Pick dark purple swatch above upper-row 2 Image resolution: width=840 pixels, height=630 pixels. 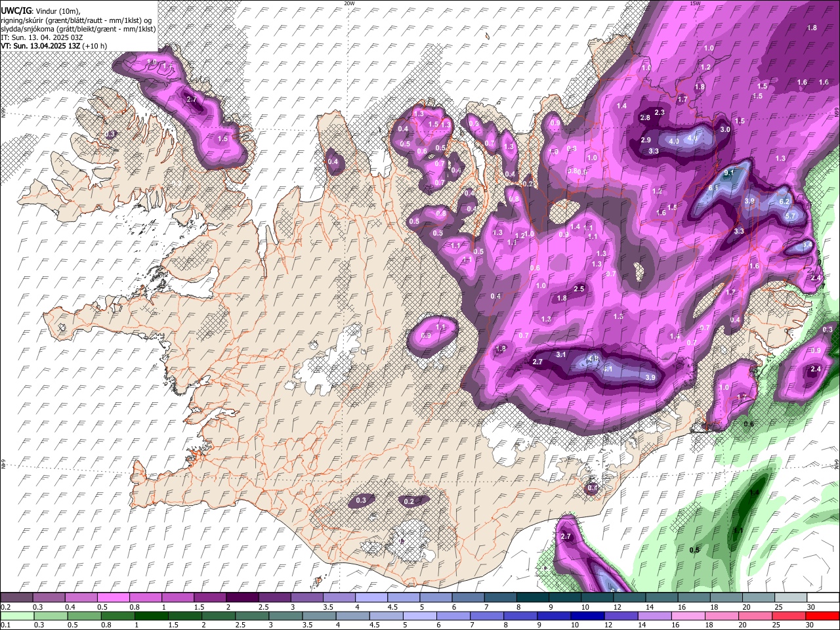pos(242,598)
